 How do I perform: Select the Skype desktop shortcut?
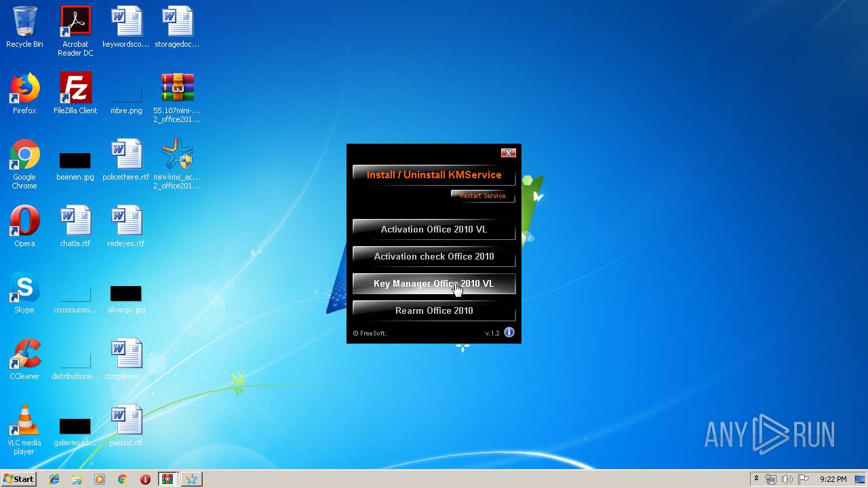click(24, 293)
